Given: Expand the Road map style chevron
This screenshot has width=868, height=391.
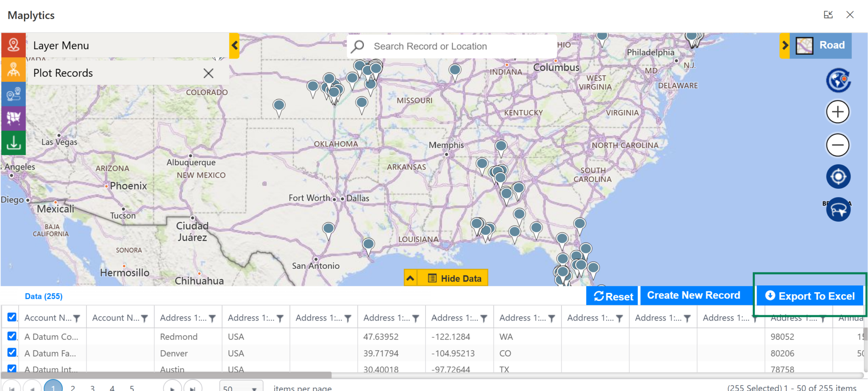Looking at the screenshot, I should click(x=785, y=45).
